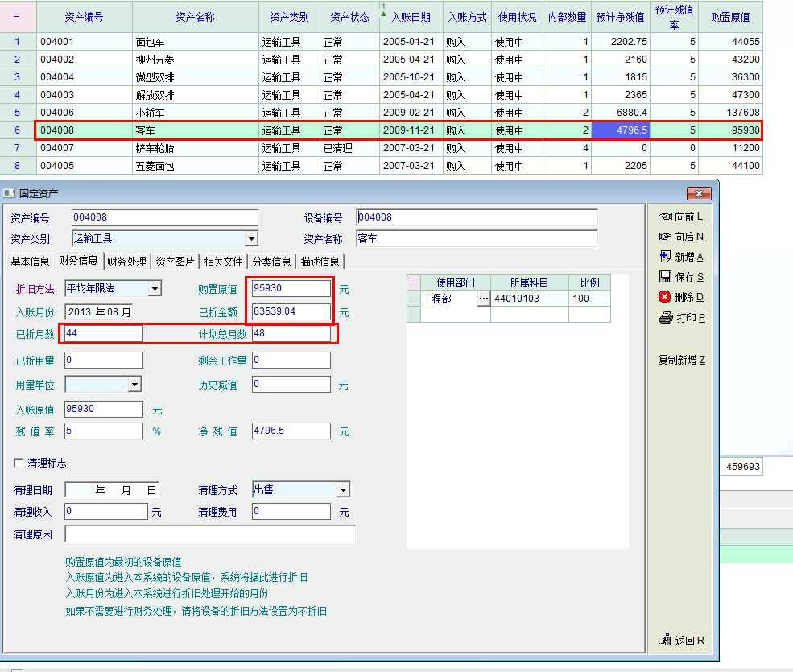Select the 铲车轮胎 row in the asset table
The image size is (793, 672).
155,148
